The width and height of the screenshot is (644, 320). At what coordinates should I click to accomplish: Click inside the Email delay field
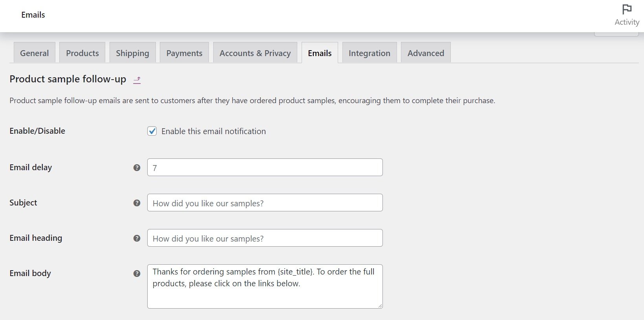click(265, 167)
